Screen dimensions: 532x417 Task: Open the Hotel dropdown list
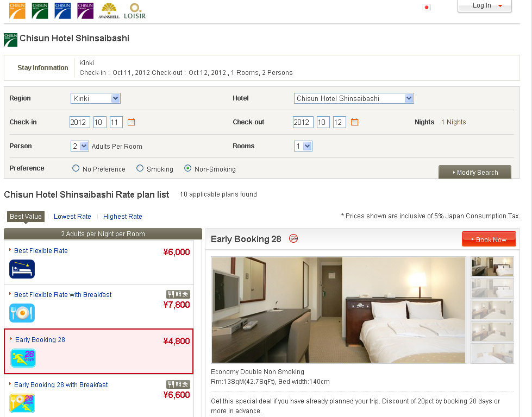[354, 98]
